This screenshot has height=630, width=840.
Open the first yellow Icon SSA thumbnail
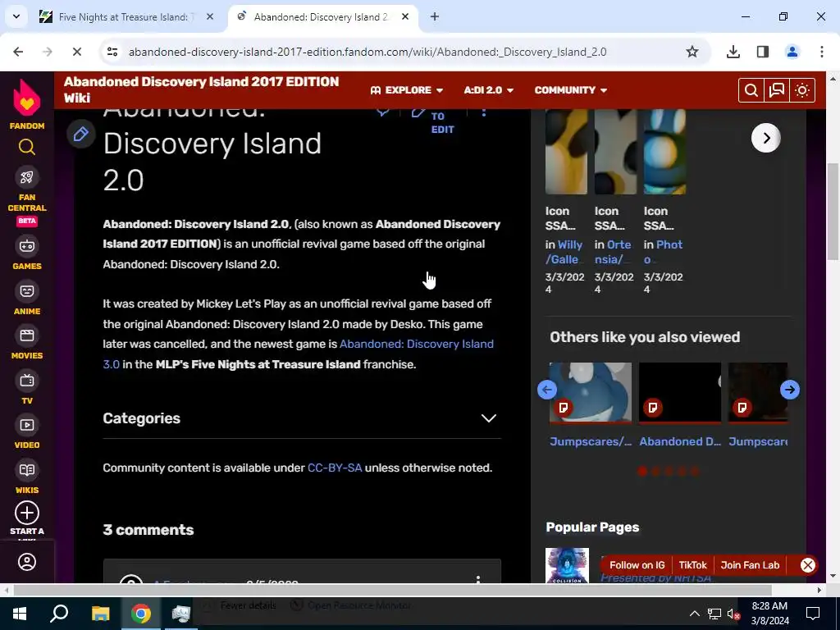[x=566, y=152]
